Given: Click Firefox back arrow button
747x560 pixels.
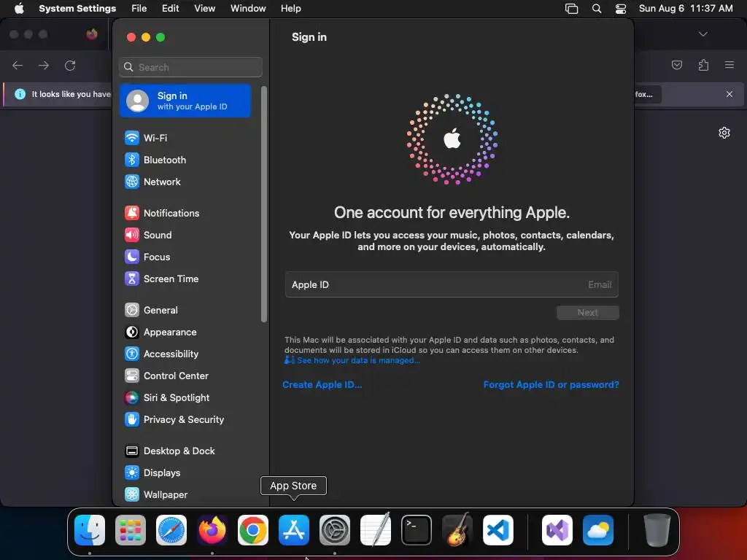Looking at the screenshot, I should (18, 66).
